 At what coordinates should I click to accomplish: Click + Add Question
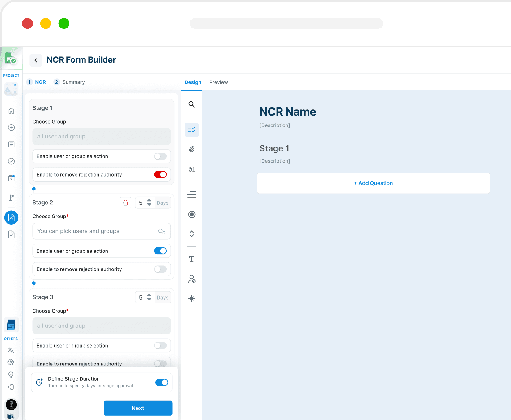tap(373, 183)
